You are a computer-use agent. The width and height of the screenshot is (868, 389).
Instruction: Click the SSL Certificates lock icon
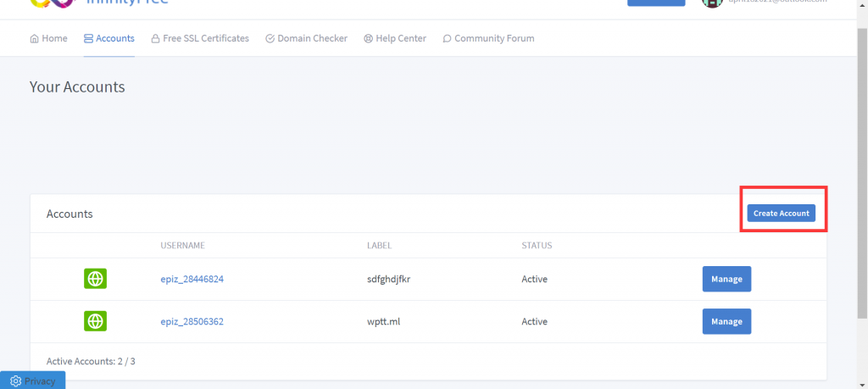point(155,39)
